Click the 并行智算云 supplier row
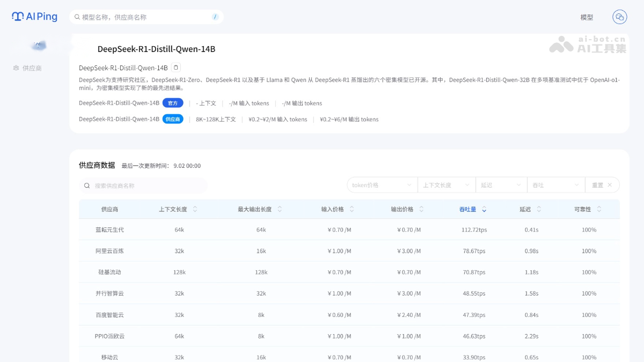644x362 pixels. pos(349,293)
